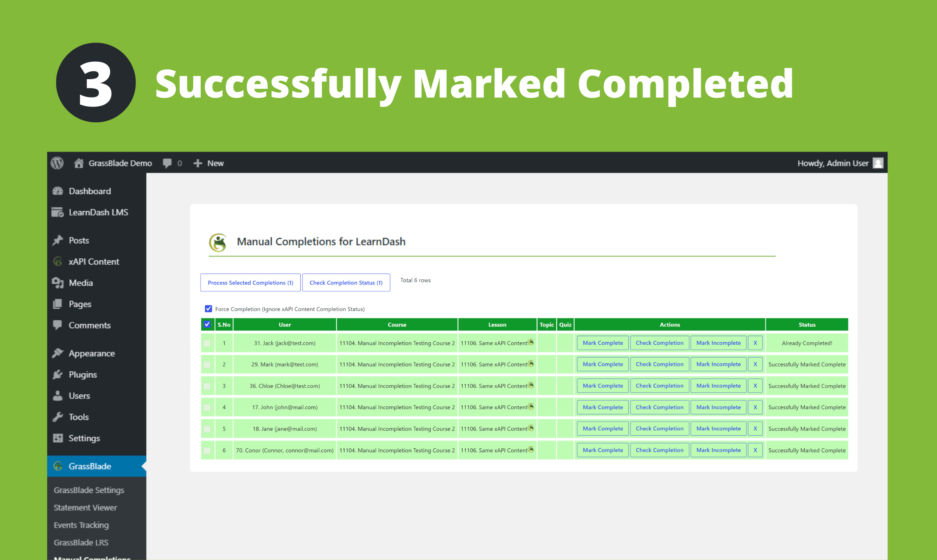
Task: Check the row 3 Chloe checkbox
Action: tap(207, 386)
